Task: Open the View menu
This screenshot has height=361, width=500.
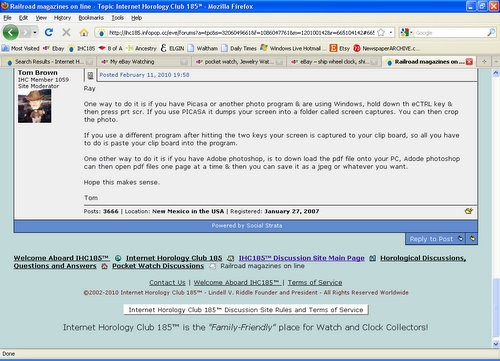Action: coord(41,18)
